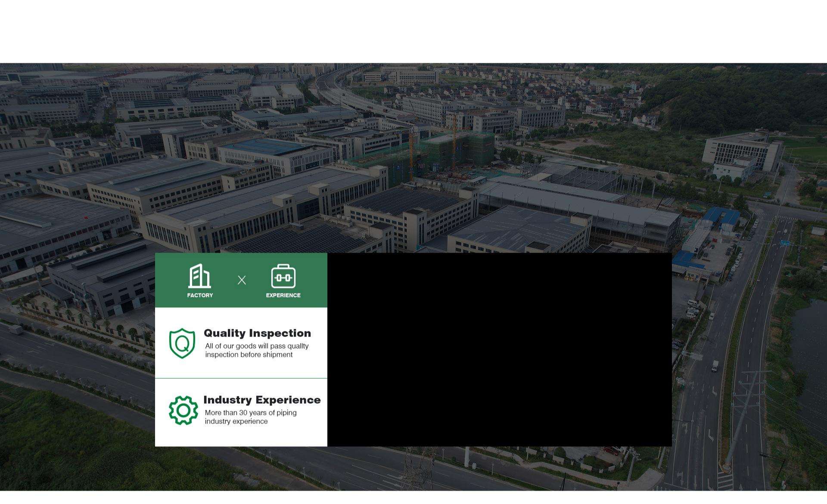Click the factory building icon
Viewport: 827px width, 504px height.
pos(199,276)
